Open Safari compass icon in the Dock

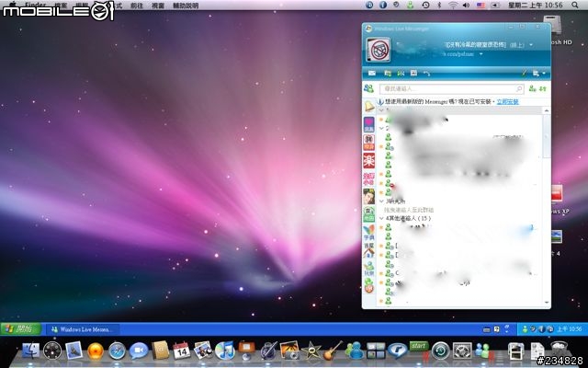click(117, 351)
